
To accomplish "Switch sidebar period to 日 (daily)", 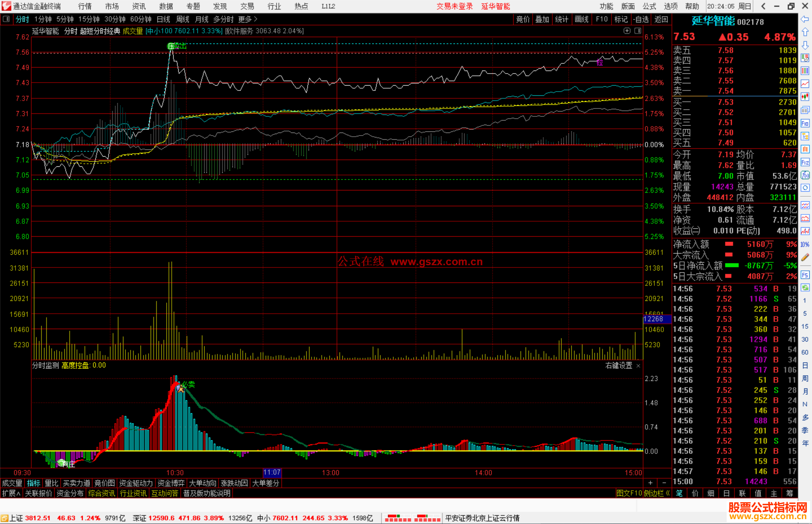I will [x=805, y=365].
